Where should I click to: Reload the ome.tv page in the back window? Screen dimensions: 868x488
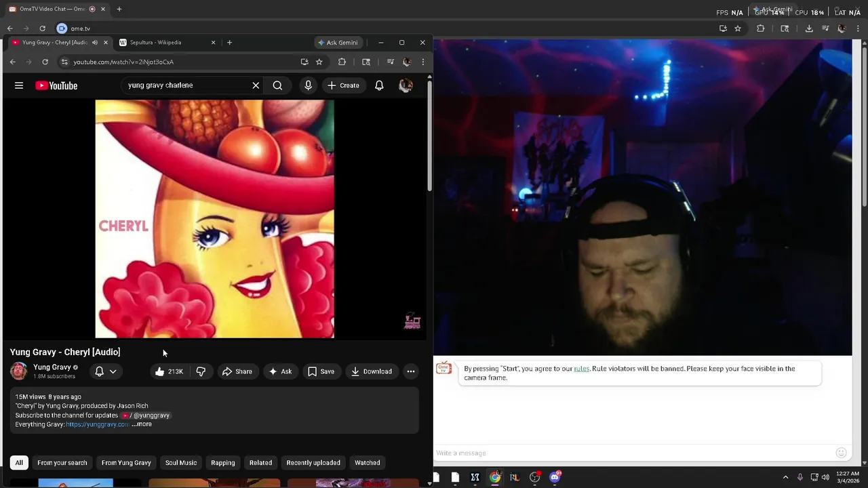click(42, 28)
